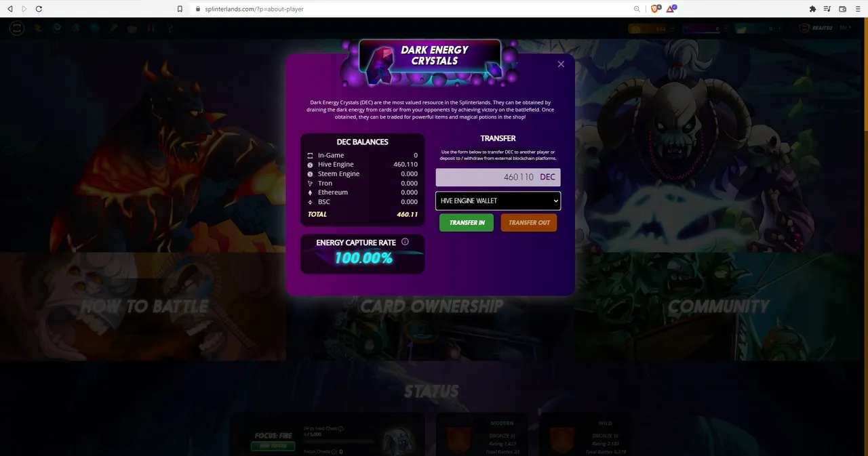
Task: Open the Brave wallet icon
Action: 843,9
